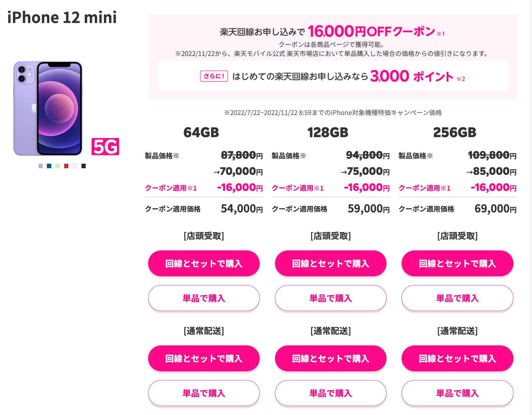
Task: Buy 64GB device only, standard delivery
Action: click(x=204, y=393)
